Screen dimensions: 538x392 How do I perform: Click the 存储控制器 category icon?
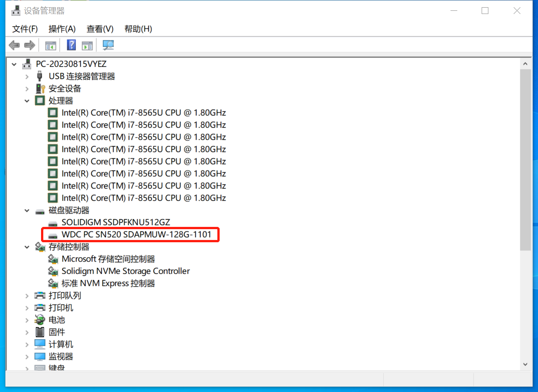pos(40,247)
